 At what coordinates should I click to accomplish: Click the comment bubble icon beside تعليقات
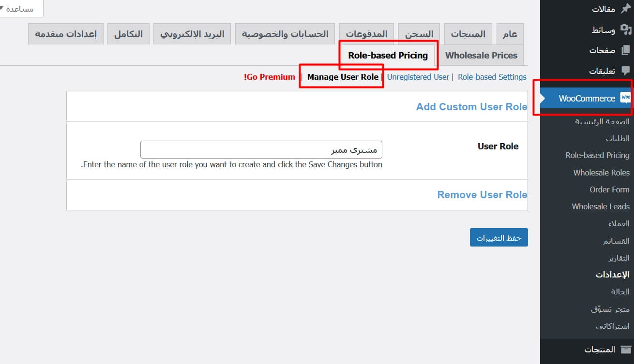[x=626, y=71]
